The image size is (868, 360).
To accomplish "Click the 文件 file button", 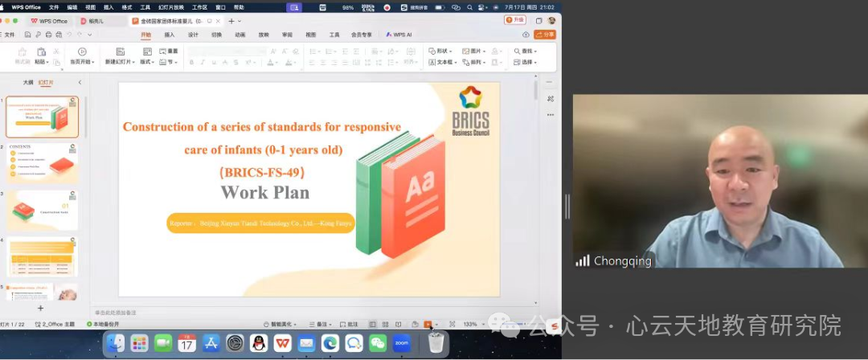I will (10, 35).
